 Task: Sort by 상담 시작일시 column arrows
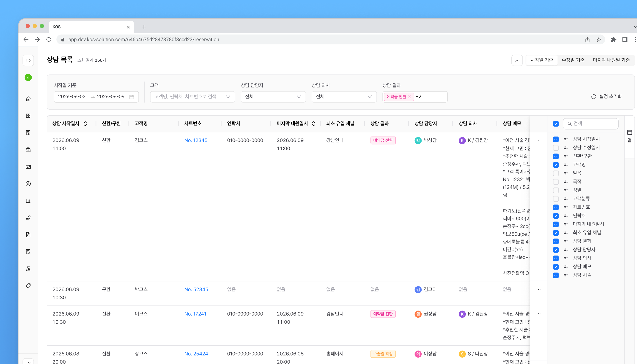coord(85,124)
